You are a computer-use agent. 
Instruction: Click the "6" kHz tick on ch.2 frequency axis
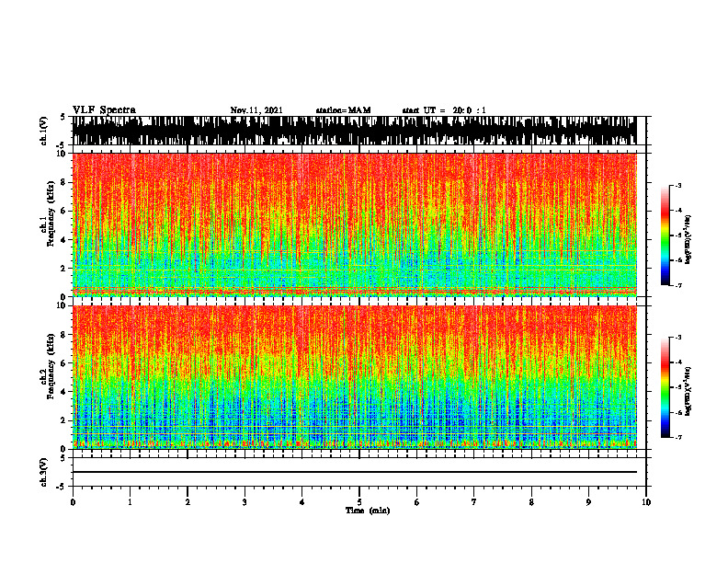(64, 363)
